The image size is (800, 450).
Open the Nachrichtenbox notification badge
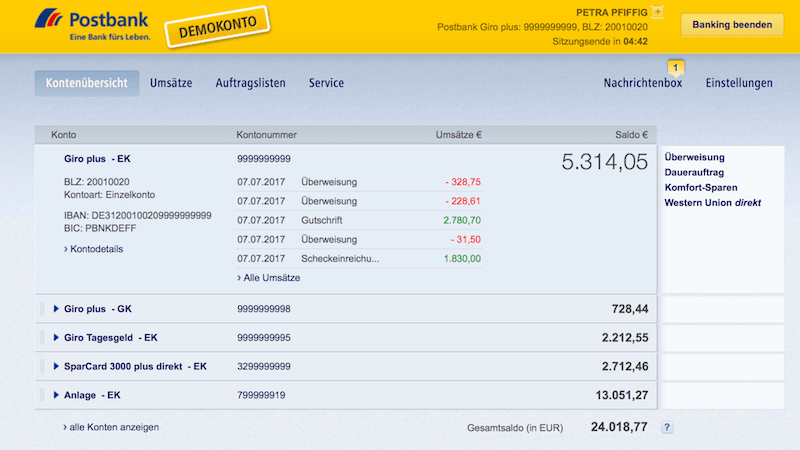[676, 68]
